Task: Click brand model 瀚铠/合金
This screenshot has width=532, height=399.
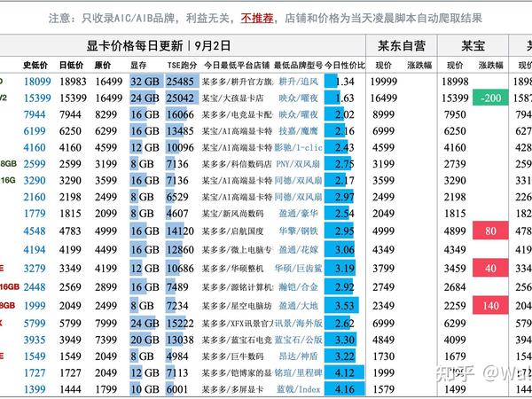Action: (x=298, y=287)
